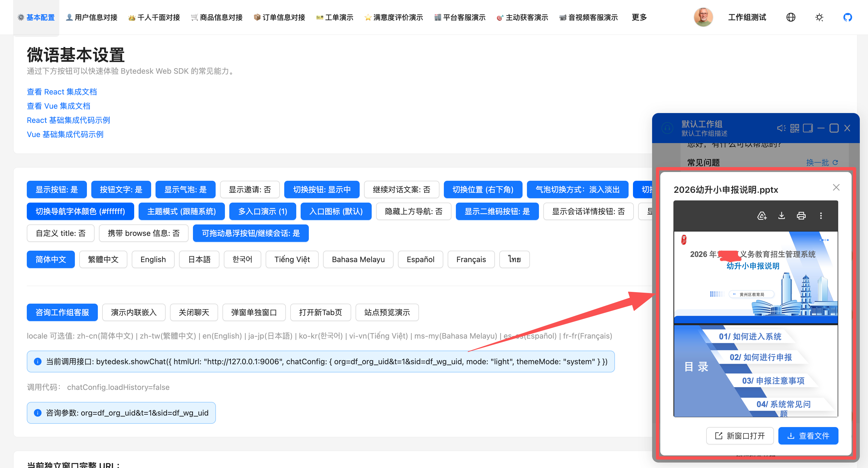This screenshot has height=468, width=868.
Task: Toggle 隐藏上方导航: 否 option
Action: 414,211
